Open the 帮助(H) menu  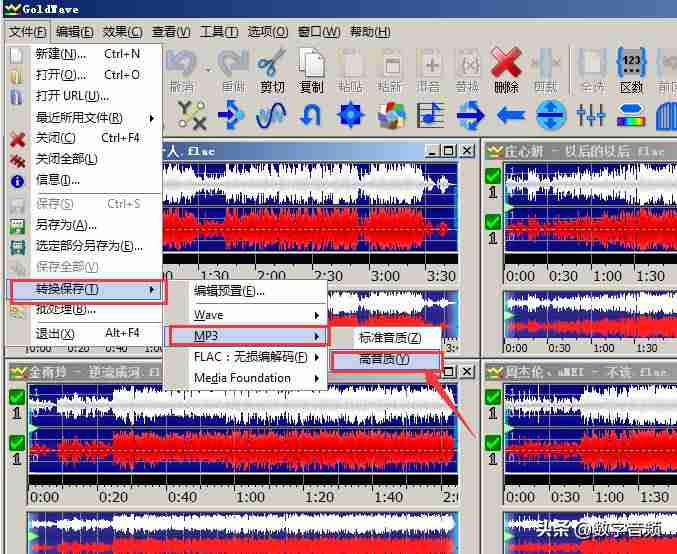[370, 32]
